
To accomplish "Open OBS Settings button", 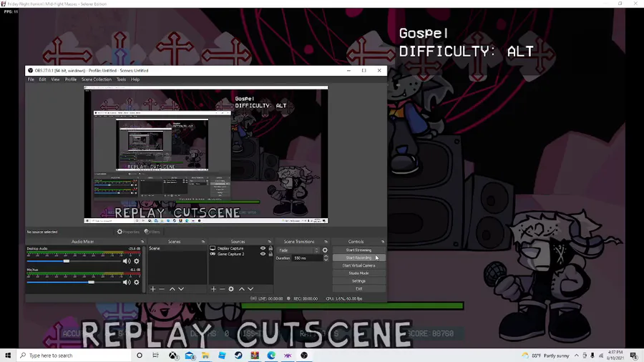I will click(x=358, y=281).
